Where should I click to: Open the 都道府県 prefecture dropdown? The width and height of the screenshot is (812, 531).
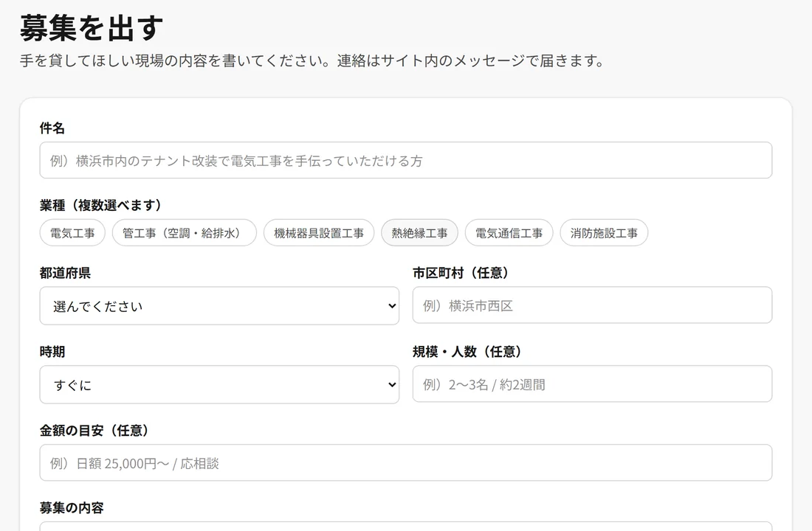coord(219,306)
